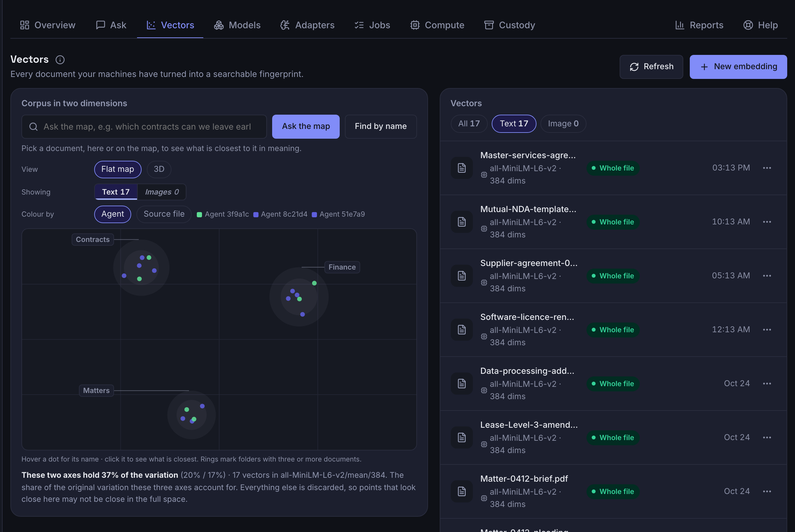Click the Agent 8c21d4 legend swatch
The width and height of the screenshot is (795, 532).
(256, 215)
